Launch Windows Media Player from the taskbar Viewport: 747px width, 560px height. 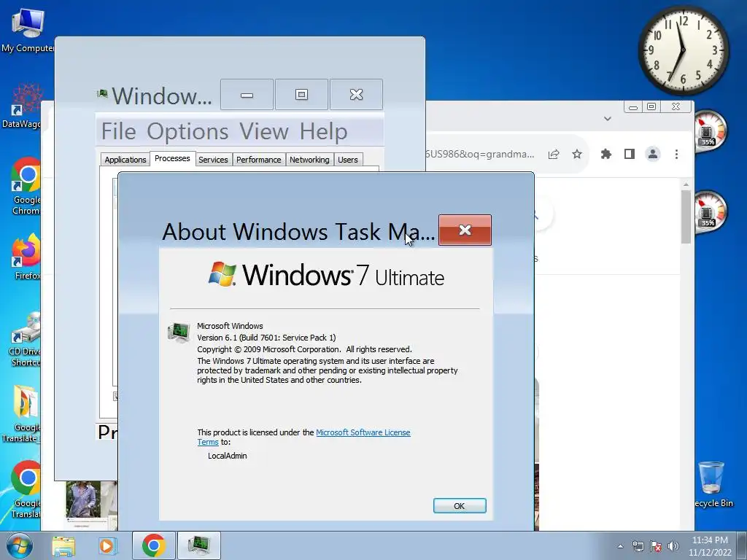pos(107,545)
